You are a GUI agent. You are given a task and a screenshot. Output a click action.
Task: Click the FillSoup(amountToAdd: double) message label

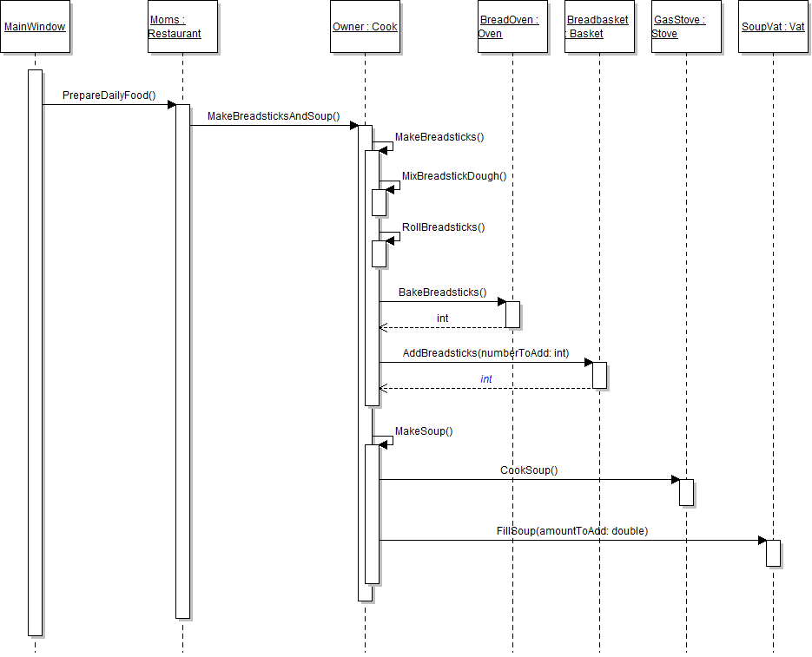coord(572,530)
